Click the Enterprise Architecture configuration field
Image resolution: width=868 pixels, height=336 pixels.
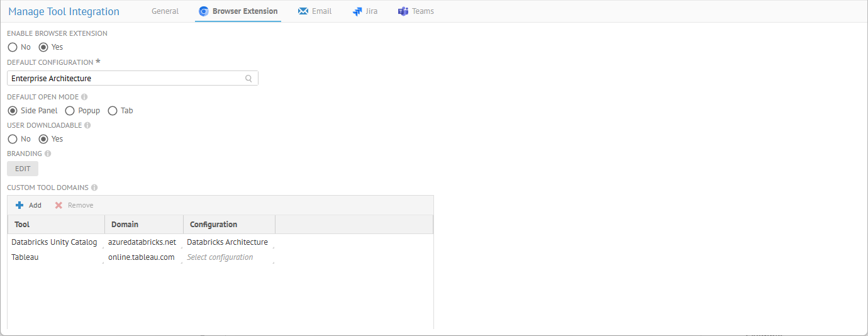(126, 79)
